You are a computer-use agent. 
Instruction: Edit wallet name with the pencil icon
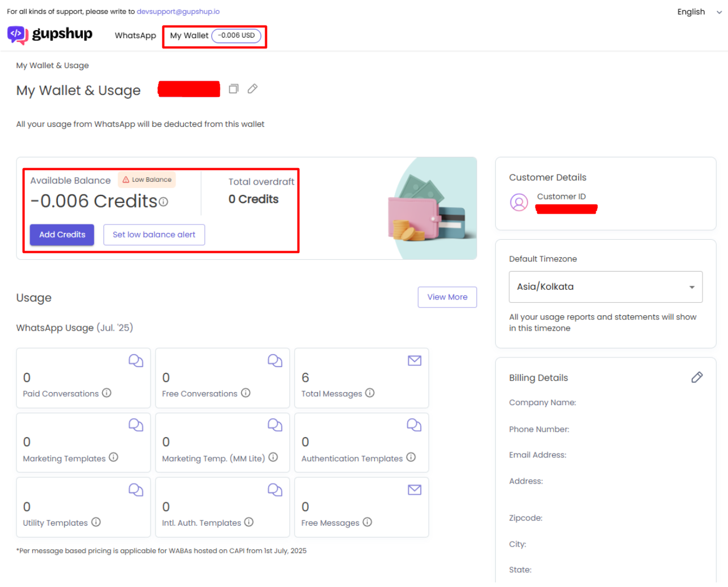pos(253,89)
